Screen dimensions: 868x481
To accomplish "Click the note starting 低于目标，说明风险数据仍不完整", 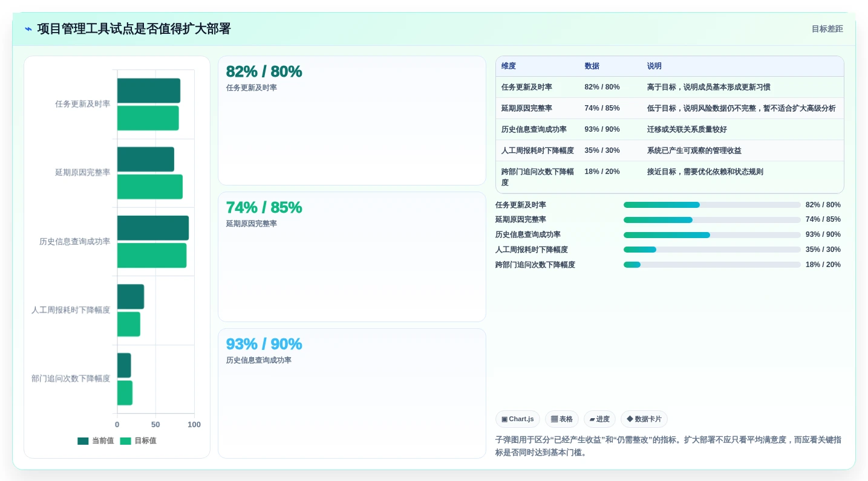I will [742, 108].
